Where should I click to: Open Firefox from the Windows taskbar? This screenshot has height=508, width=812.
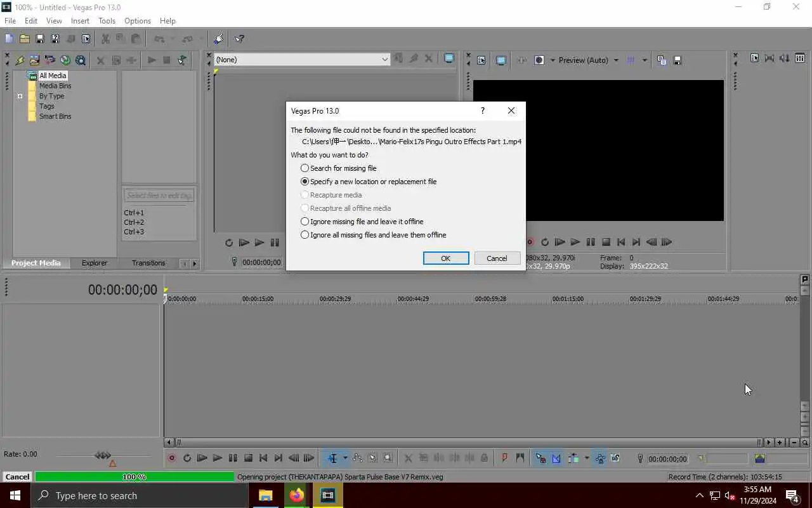coord(297,495)
